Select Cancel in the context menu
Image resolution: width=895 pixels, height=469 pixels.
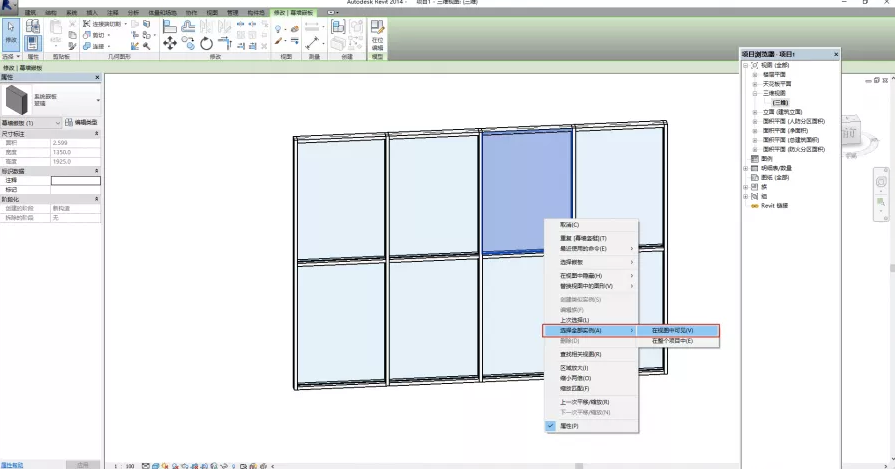tap(568, 225)
